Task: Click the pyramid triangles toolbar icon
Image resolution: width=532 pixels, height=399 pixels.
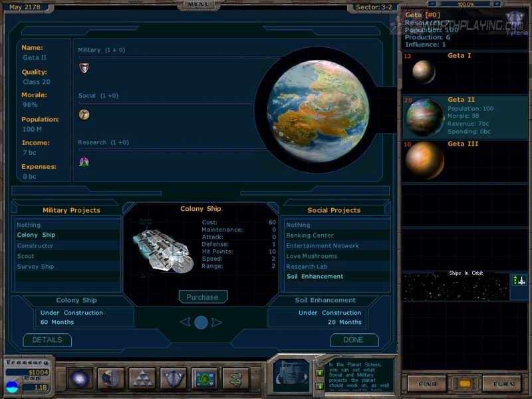Action: point(142,378)
